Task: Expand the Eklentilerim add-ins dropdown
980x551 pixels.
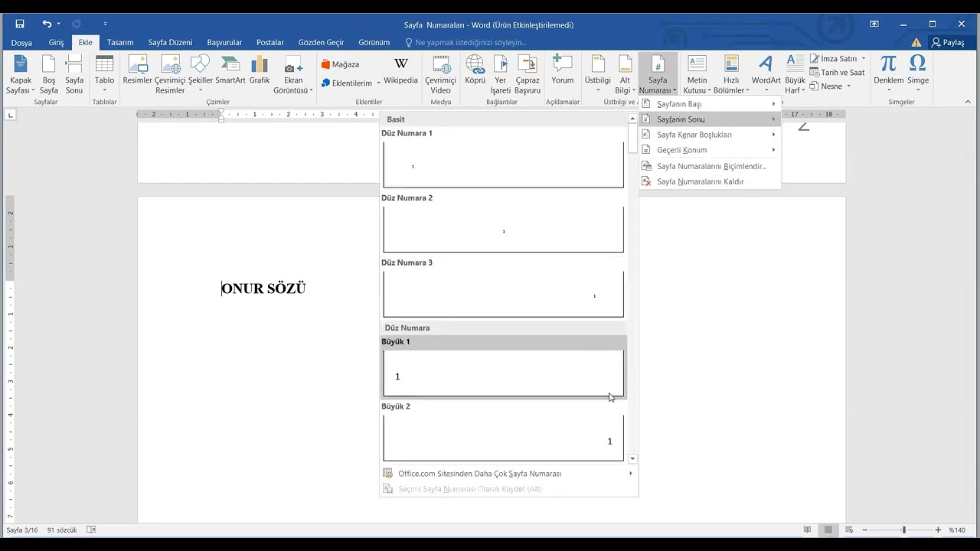Action: (378, 83)
